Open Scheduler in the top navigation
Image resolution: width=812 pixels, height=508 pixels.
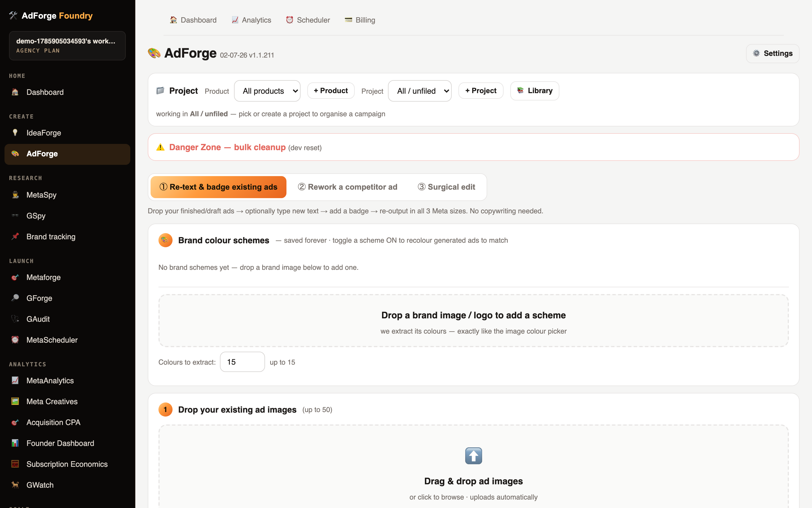[x=308, y=20]
